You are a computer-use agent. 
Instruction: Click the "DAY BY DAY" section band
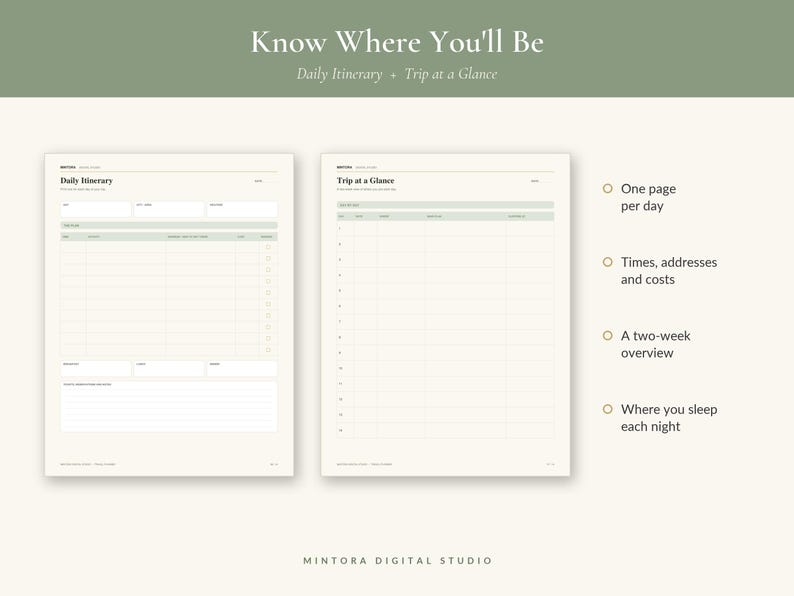coord(446,205)
